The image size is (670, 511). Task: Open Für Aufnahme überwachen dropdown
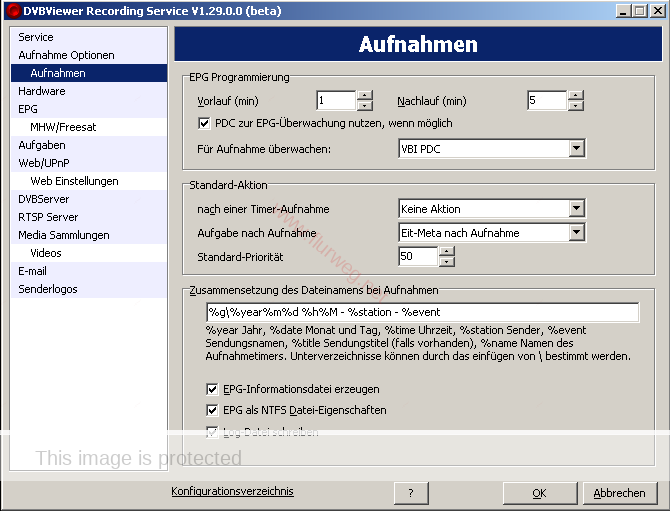point(576,149)
